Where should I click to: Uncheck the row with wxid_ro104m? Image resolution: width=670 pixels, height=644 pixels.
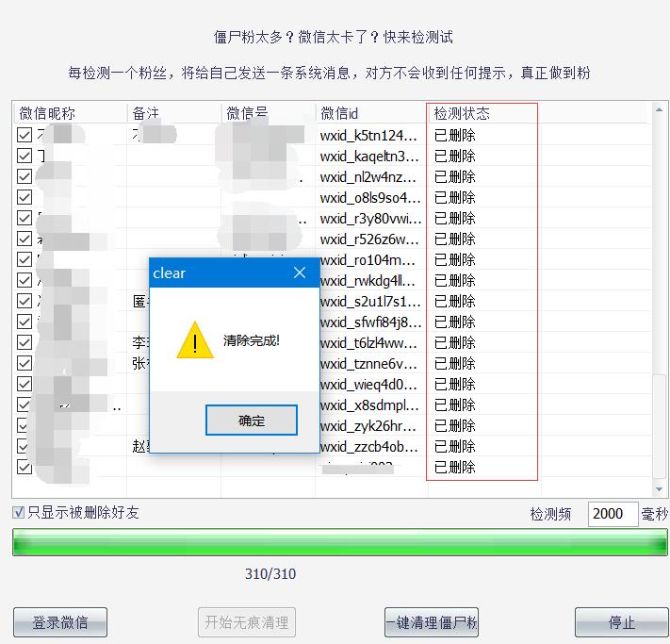[x=25, y=259]
